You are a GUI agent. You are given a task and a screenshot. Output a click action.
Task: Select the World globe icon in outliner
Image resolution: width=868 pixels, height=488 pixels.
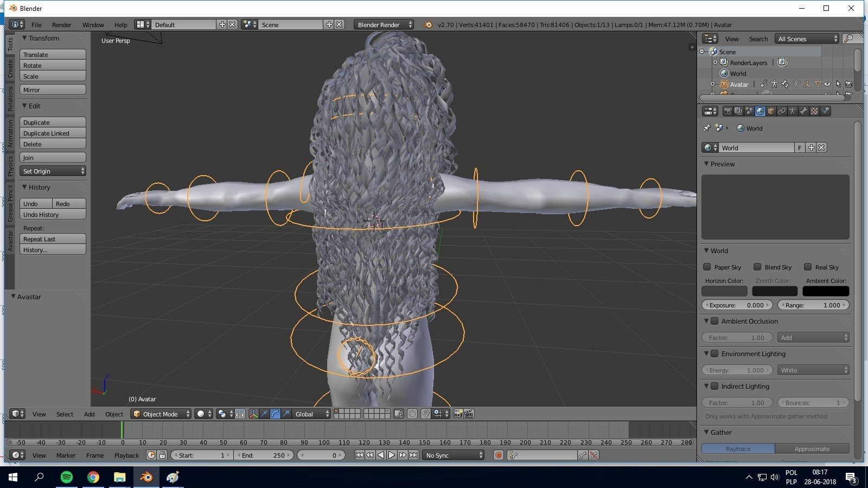coord(724,73)
